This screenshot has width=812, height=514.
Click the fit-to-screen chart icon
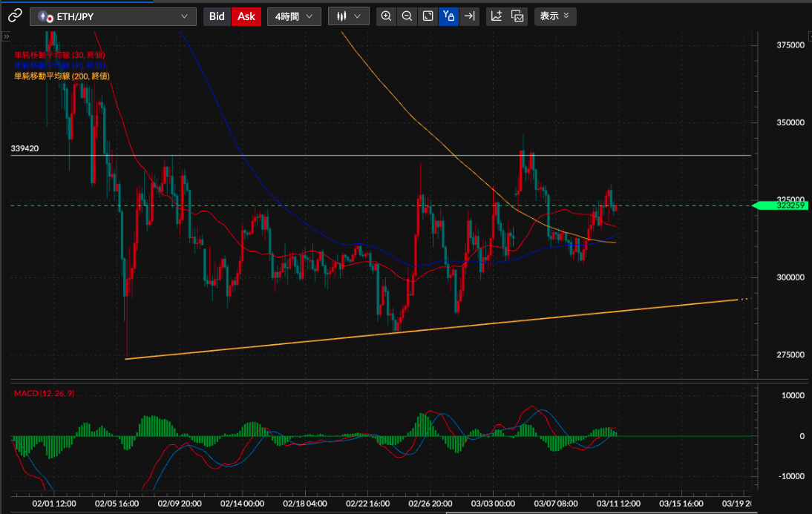click(x=428, y=16)
